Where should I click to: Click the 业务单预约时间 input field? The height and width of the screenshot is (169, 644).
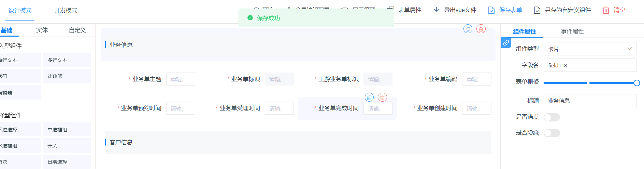pos(181,108)
